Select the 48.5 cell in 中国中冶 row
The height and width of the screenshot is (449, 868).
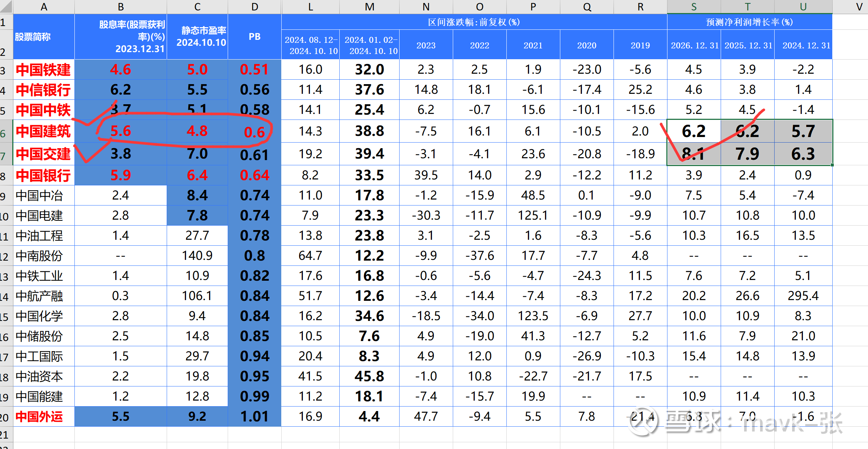(533, 195)
